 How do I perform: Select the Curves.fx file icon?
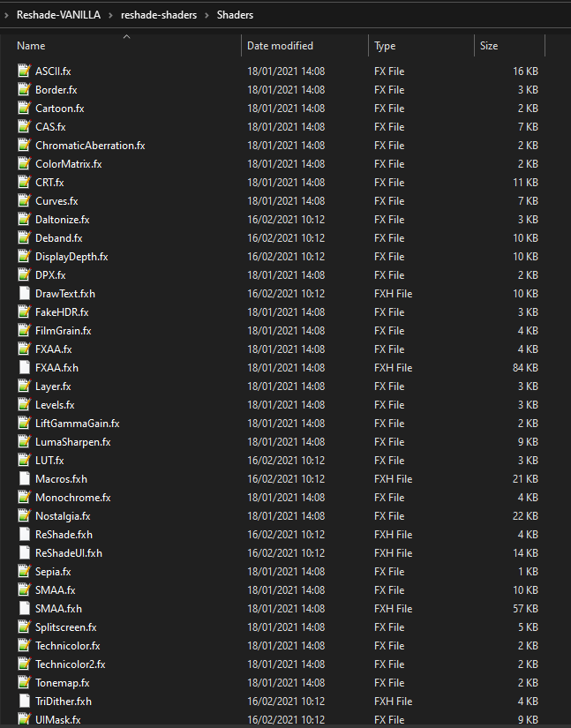pos(24,200)
